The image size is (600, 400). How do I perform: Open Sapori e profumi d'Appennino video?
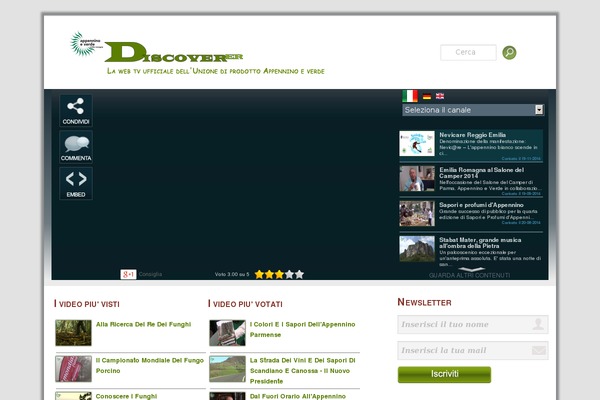click(x=481, y=205)
